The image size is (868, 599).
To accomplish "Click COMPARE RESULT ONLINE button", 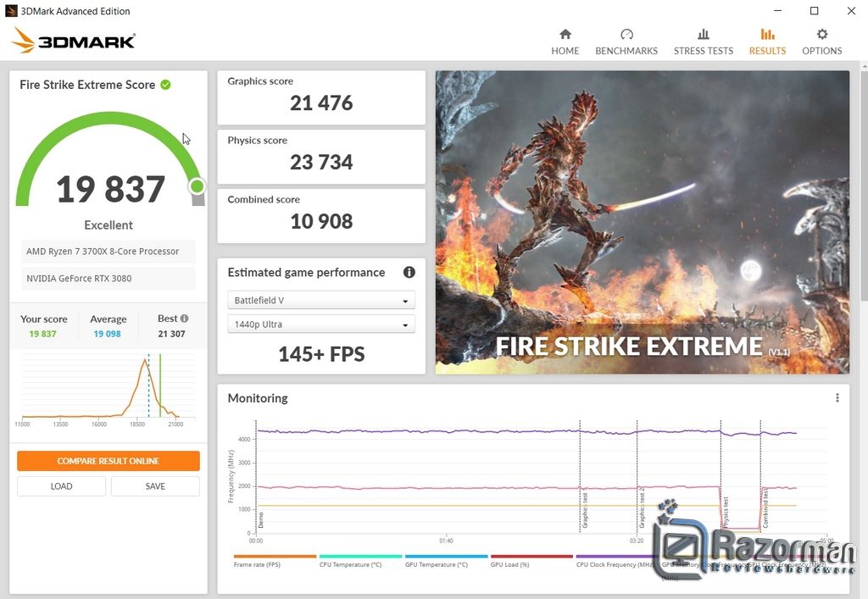I will [108, 461].
